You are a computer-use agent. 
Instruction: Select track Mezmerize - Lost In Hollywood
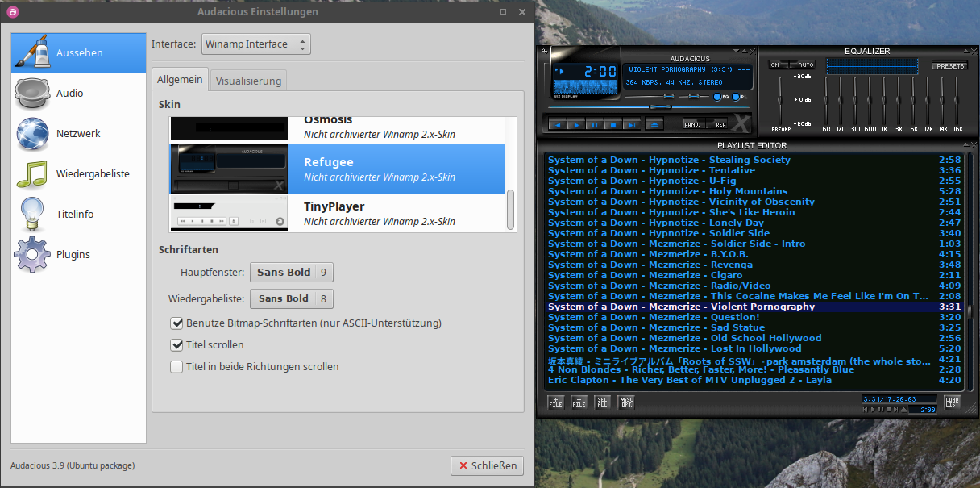pyautogui.click(x=755, y=348)
